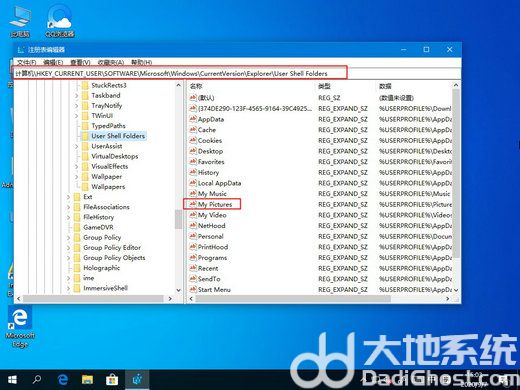Click the Programs value string icon
The width and height of the screenshot is (520, 390).
pyautogui.click(x=193, y=257)
